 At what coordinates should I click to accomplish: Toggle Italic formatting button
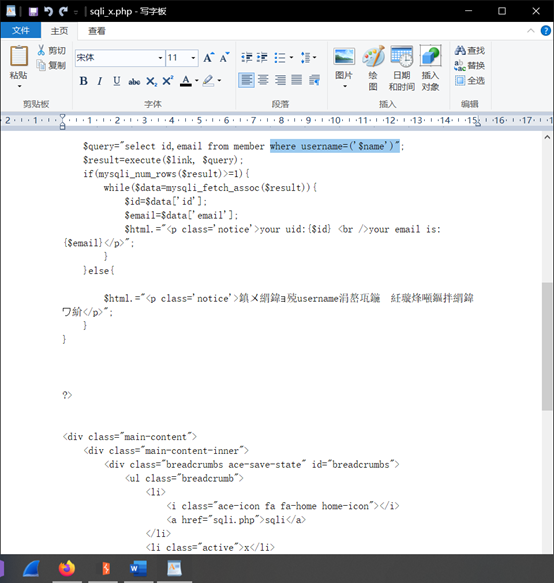tap(100, 81)
